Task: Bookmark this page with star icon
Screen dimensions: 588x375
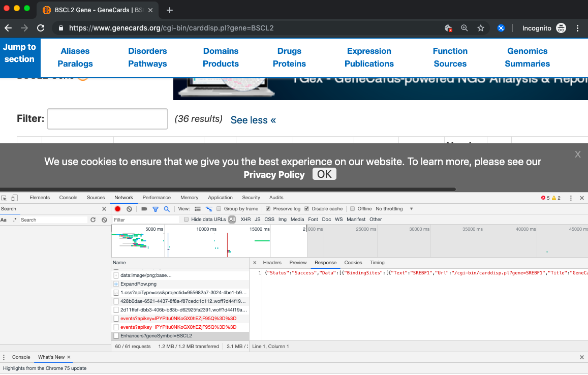Action: (481, 28)
